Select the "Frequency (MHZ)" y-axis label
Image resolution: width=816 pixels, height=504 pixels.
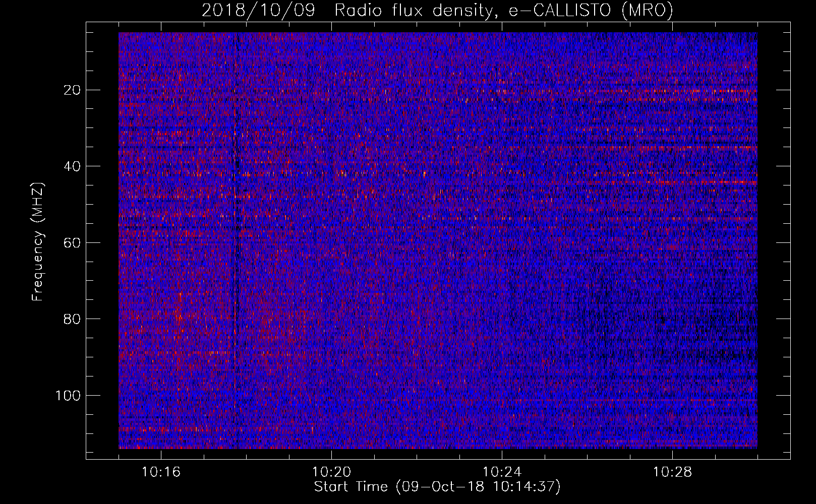coord(38,241)
